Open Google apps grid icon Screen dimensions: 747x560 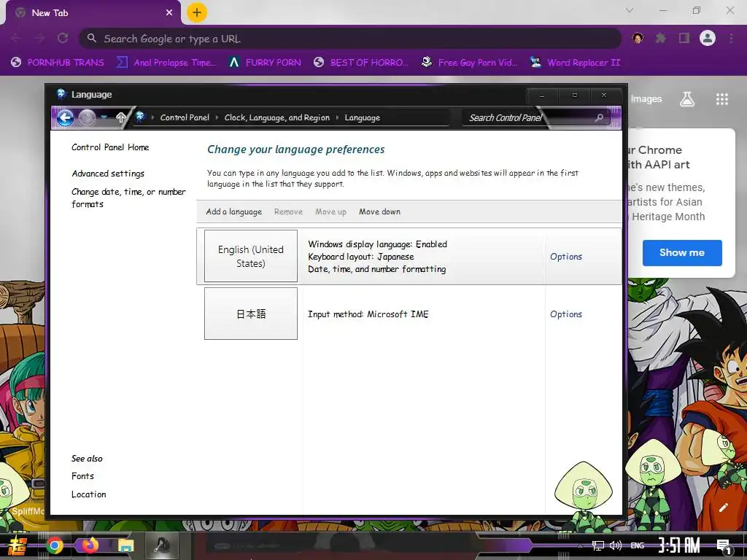tap(722, 99)
